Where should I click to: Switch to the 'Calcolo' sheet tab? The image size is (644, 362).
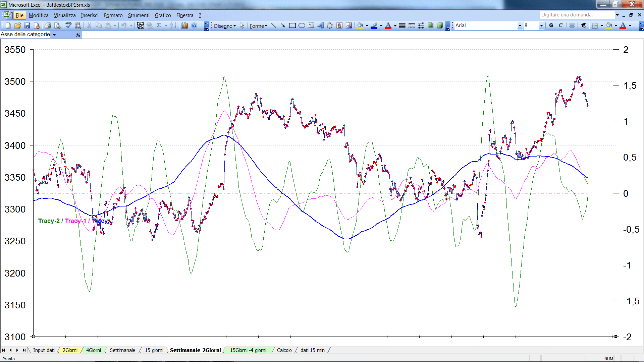click(x=284, y=350)
